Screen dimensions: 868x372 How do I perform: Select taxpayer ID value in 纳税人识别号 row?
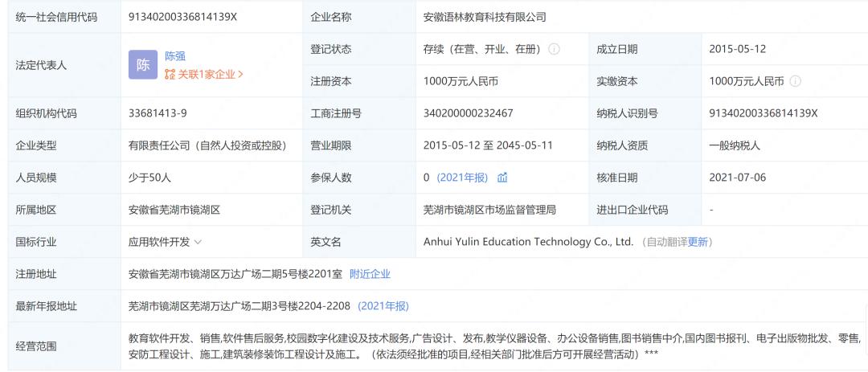764,113
